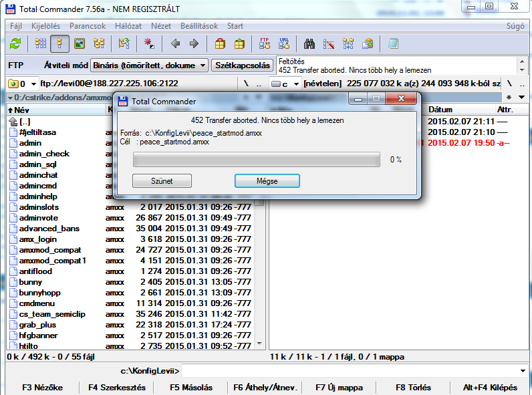Click F7 Új mappa button
532x395 pixels.
(339, 388)
